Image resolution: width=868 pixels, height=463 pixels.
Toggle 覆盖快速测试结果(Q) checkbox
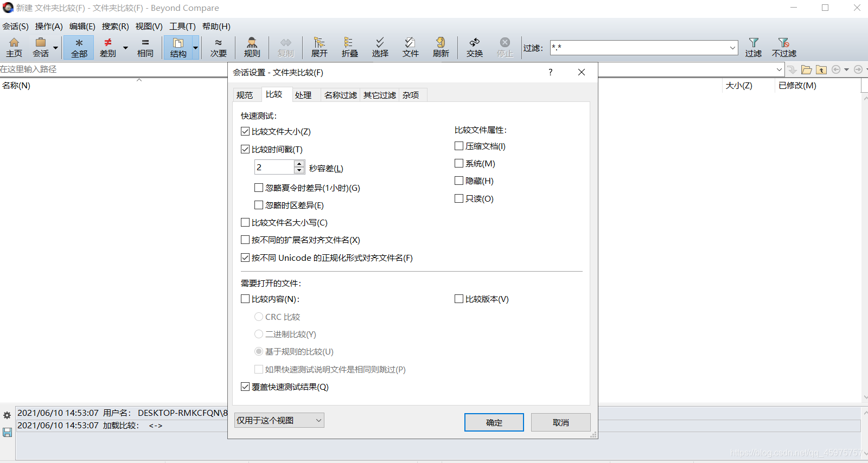[245, 387]
